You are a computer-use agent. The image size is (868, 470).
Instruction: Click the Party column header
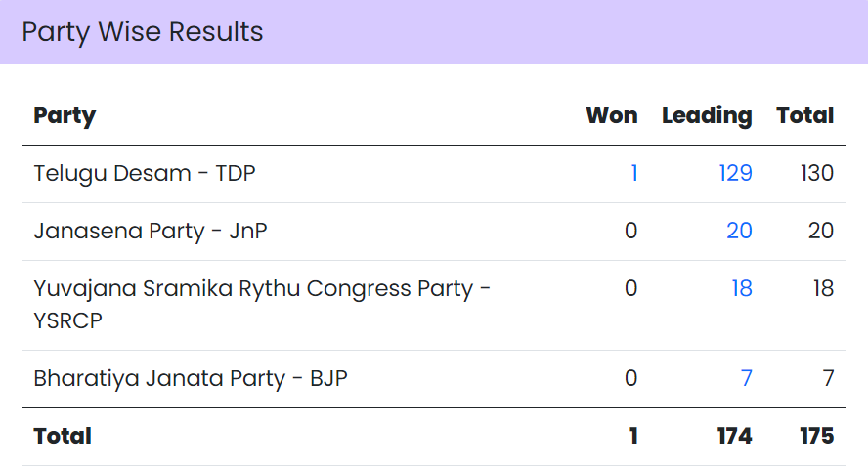65,116
